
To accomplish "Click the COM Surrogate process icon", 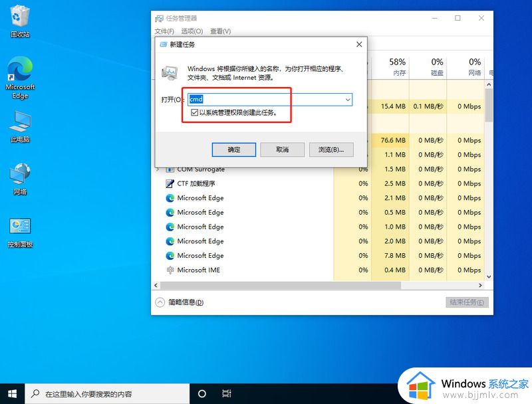I will pyautogui.click(x=170, y=169).
